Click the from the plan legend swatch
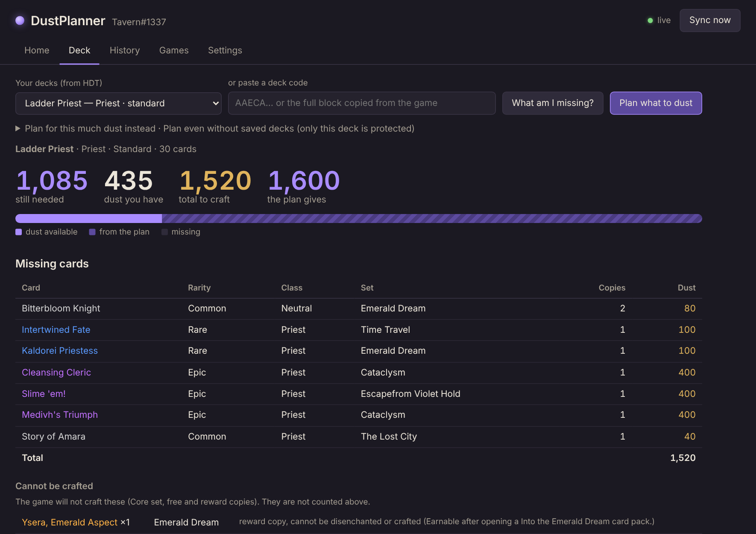Image resolution: width=756 pixels, height=534 pixels. [x=92, y=232]
